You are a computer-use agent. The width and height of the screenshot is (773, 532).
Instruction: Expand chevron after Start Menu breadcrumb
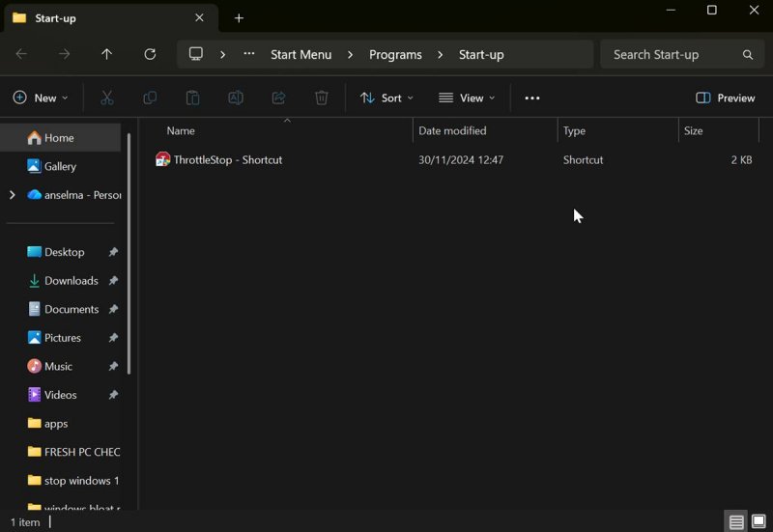350,55
